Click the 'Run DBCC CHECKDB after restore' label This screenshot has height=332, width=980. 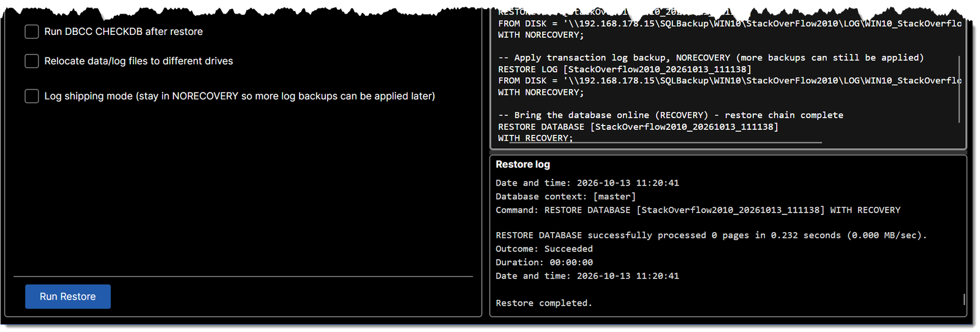[124, 32]
